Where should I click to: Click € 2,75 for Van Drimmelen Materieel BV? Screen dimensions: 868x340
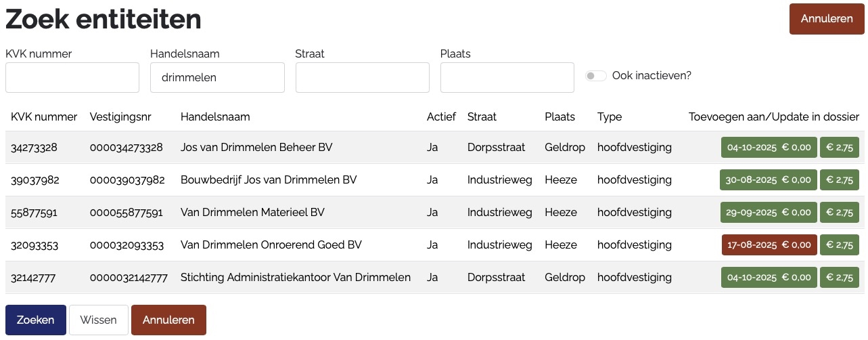coord(840,213)
